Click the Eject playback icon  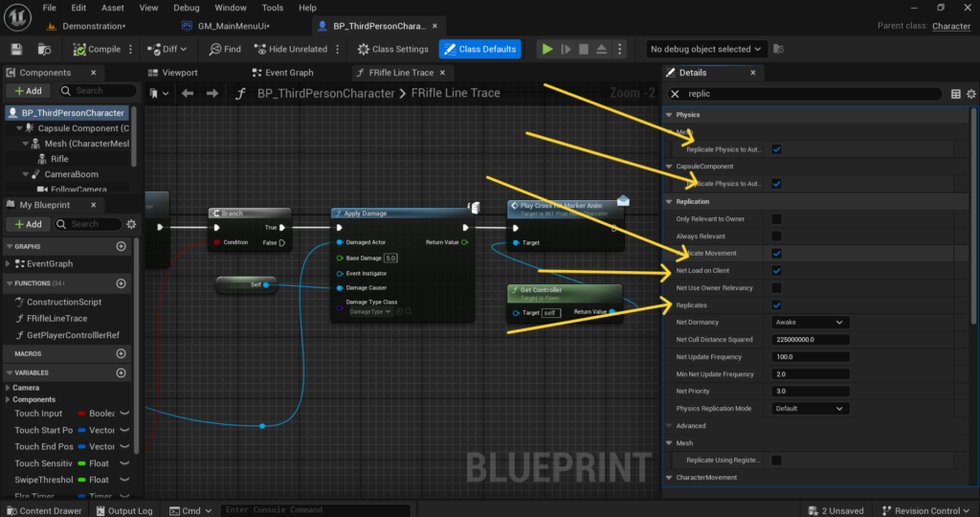click(x=601, y=49)
